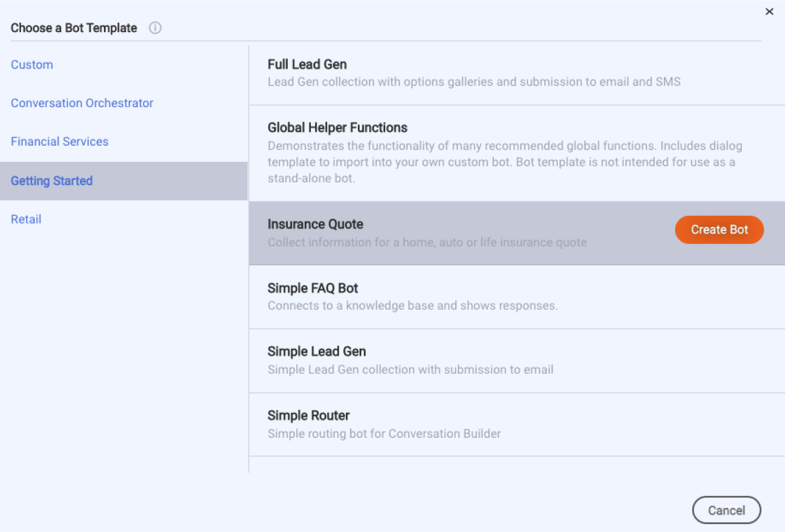Click the Cancel button
The height and width of the screenshot is (532, 785).
click(726, 510)
